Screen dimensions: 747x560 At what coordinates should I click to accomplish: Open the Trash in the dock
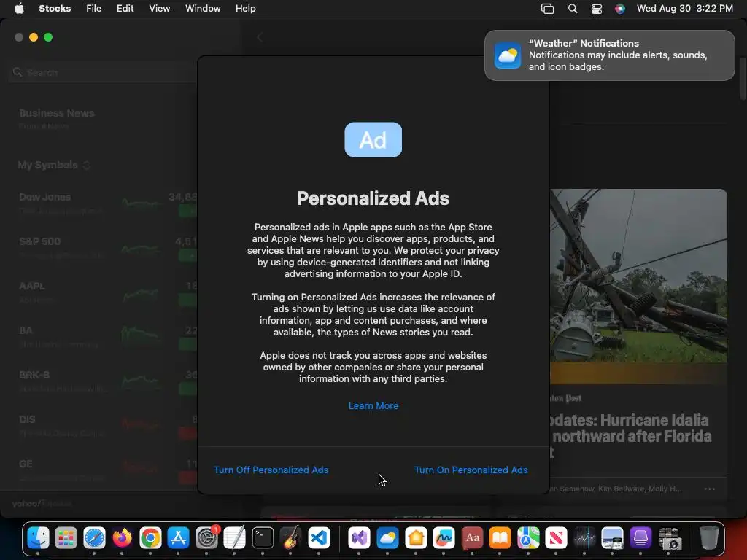click(709, 538)
